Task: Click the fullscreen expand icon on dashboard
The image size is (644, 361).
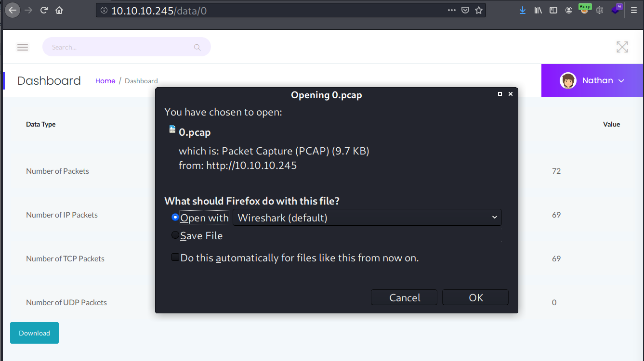Action: click(x=622, y=47)
